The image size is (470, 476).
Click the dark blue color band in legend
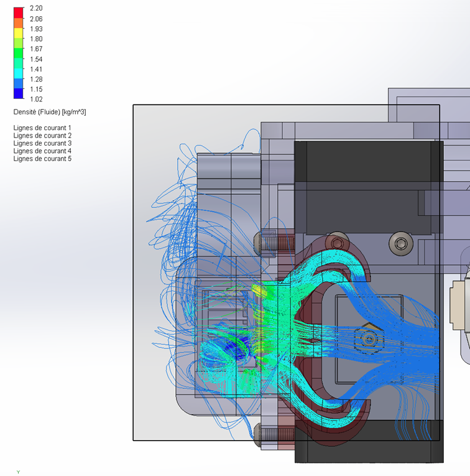(19, 93)
